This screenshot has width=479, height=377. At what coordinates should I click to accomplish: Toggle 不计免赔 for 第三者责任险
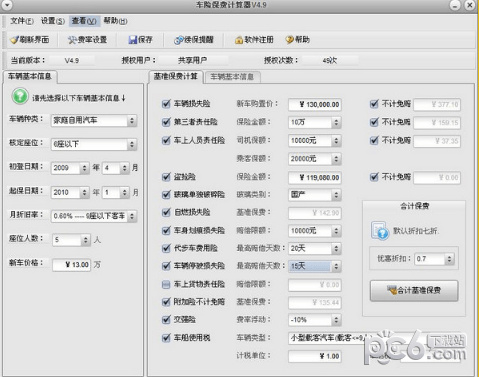click(374, 122)
